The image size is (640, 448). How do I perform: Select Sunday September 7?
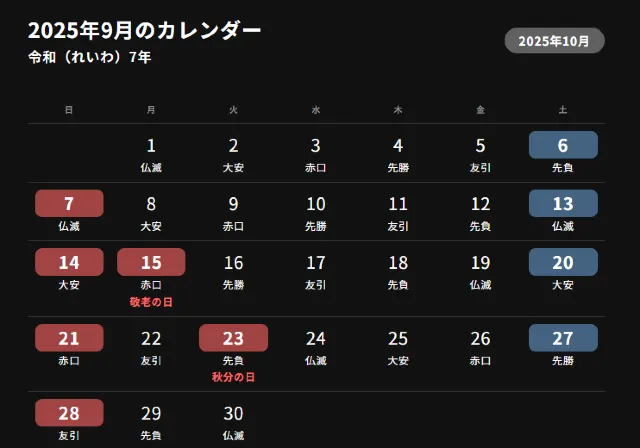click(69, 204)
